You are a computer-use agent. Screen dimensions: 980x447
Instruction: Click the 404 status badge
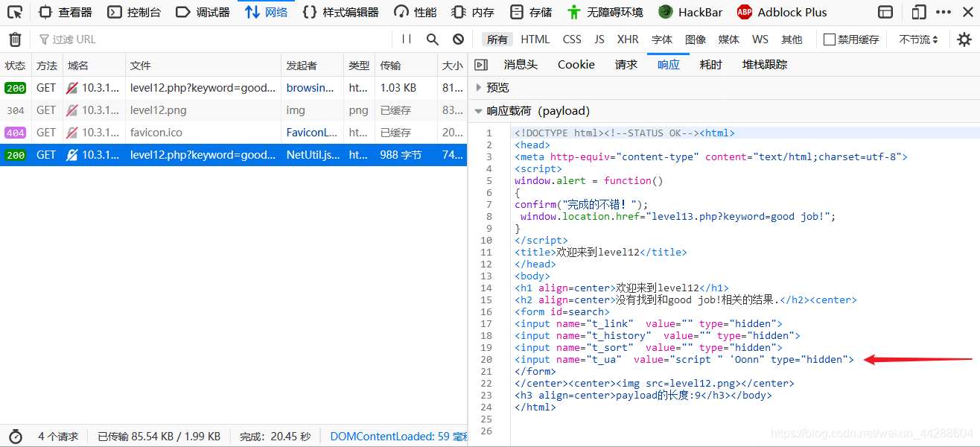click(x=16, y=133)
